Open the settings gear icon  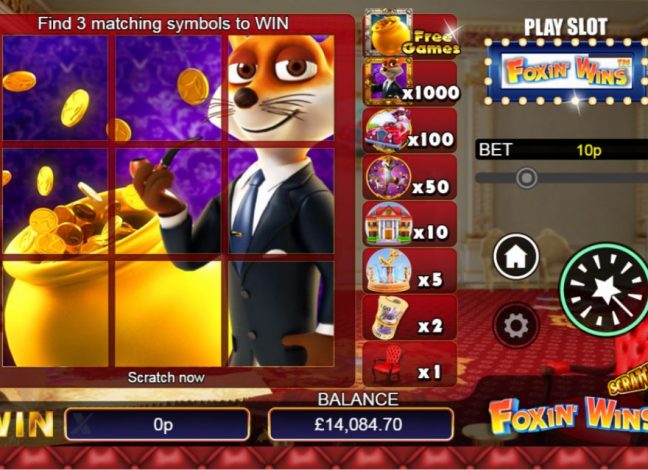[516, 325]
